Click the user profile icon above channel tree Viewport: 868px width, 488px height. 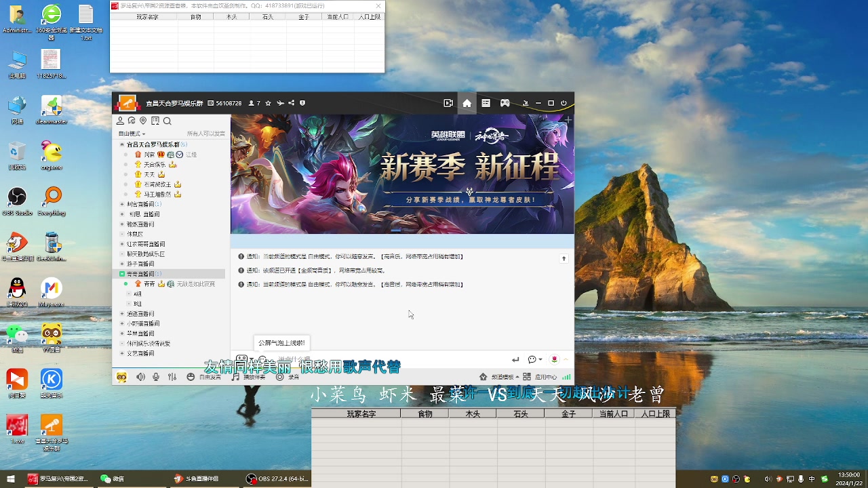pos(120,121)
